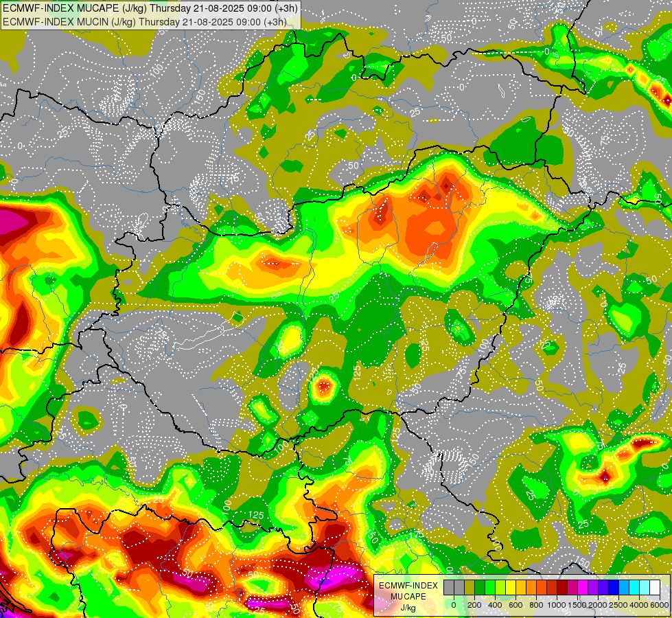Viewport: 672px width, 618px height.
Task: Click the legend scale label 1000
Action: coord(557,605)
